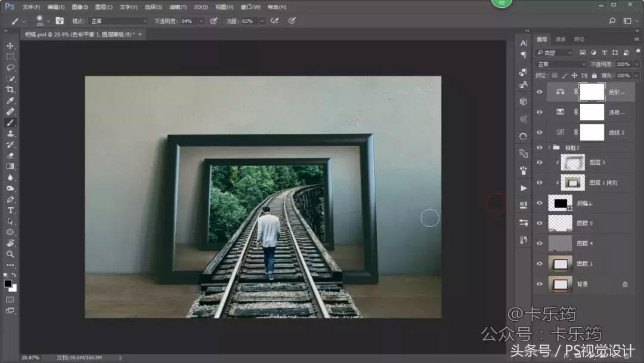Viewport: 644px width, 363px height.
Task: Select the Brush tool in the toolbar
Action: tap(9, 121)
